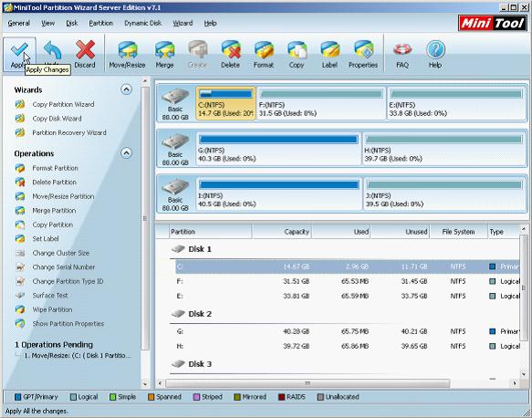The image size is (532, 418).
Task: Select the G:(NTFS) 40.3 GB partition block
Action: [x=278, y=149]
